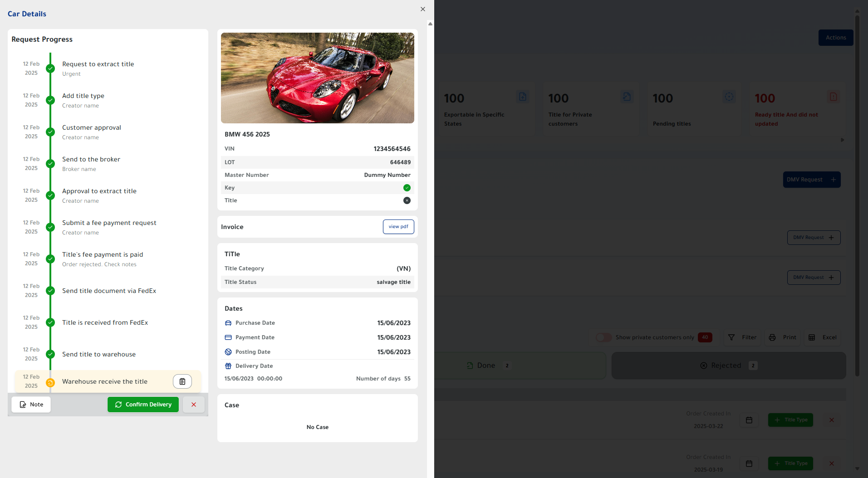Click check icon for Title is received from FedEx
Image resolution: width=868 pixels, height=478 pixels.
(x=50, y=322)
